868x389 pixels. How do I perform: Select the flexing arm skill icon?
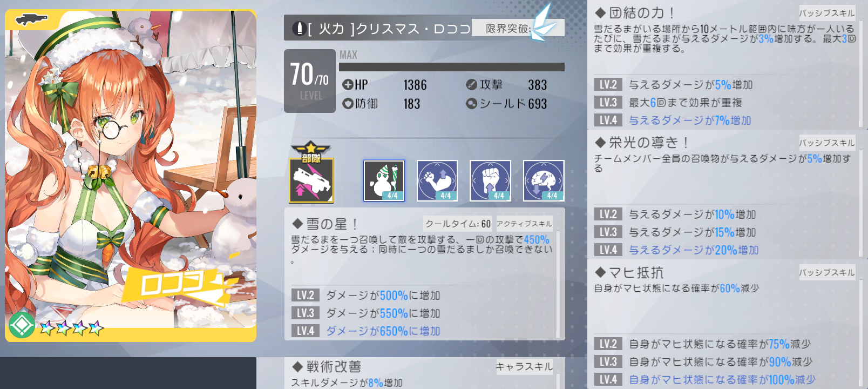(437, 180)
